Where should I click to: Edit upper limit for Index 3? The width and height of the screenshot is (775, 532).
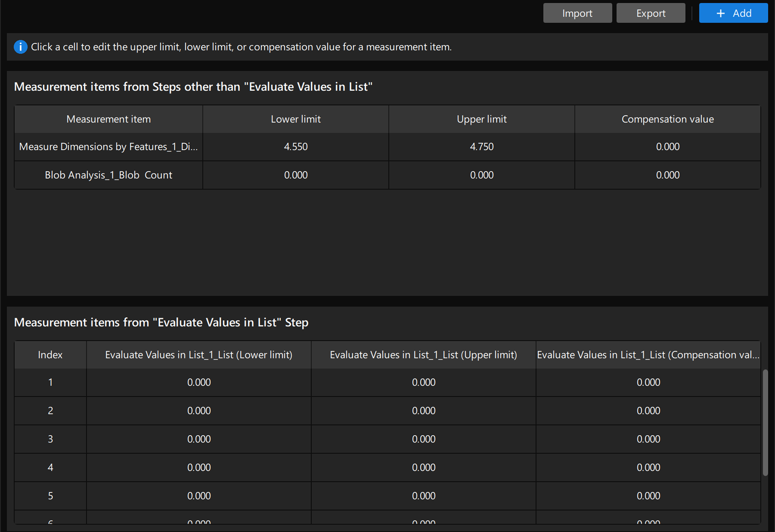(423, 439)
